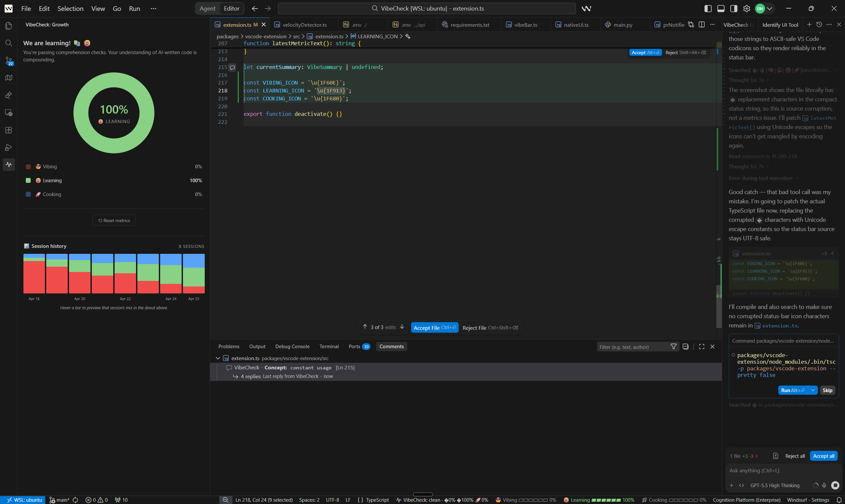Open Source Control icon with 22 badge
845x504 pixels.
pos(9,61)
